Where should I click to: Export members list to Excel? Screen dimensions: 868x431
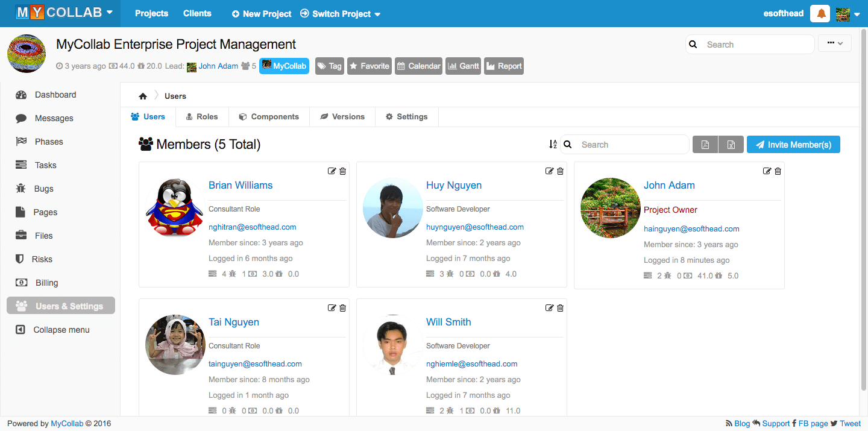pos(731,145)
